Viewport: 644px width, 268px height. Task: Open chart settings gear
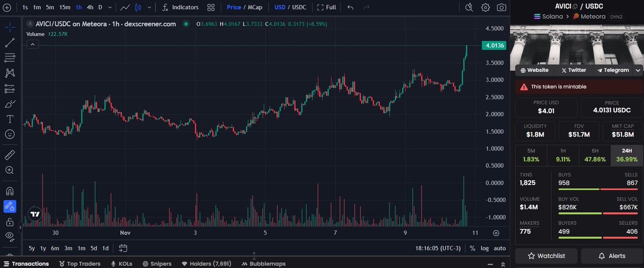486,8
